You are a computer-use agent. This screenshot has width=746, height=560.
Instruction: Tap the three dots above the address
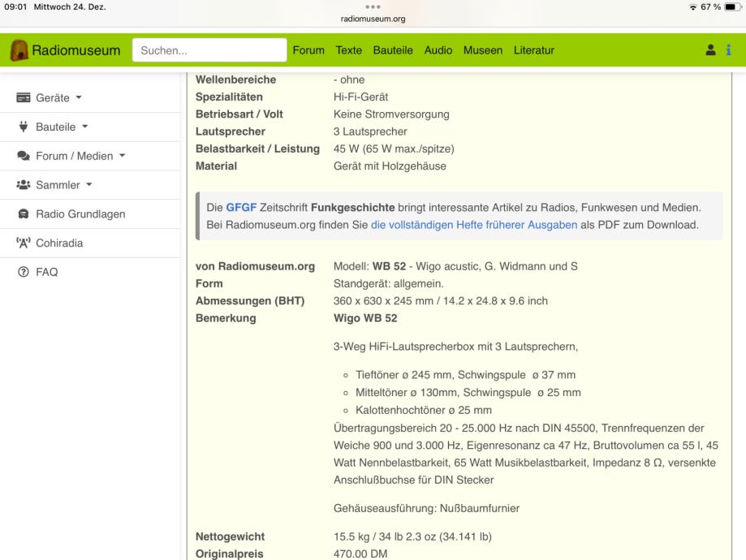(x=373, y=6)
